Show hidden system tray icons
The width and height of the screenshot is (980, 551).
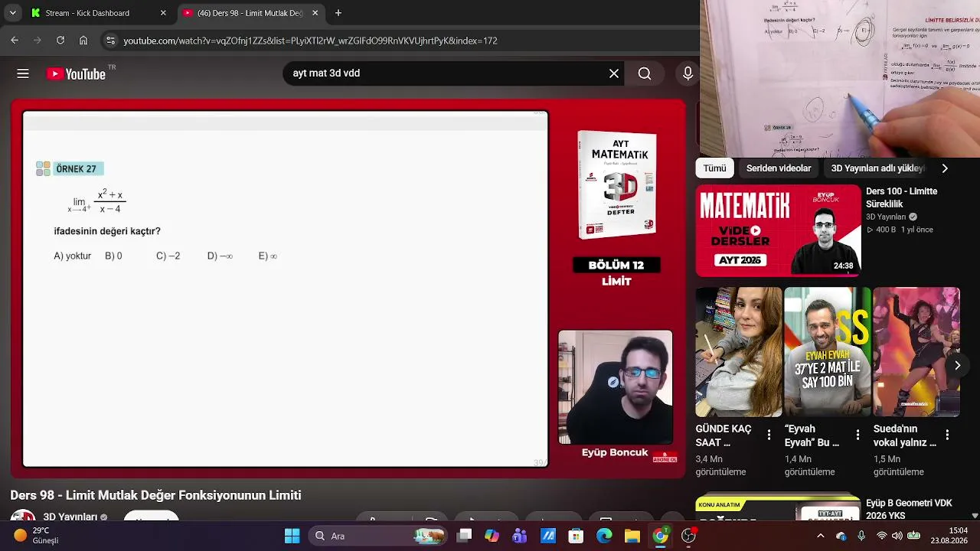click(x=821, y=536)
